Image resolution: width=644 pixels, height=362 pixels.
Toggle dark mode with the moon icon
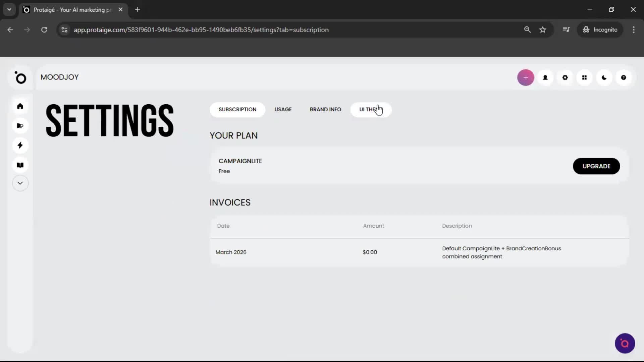(604, 77)
